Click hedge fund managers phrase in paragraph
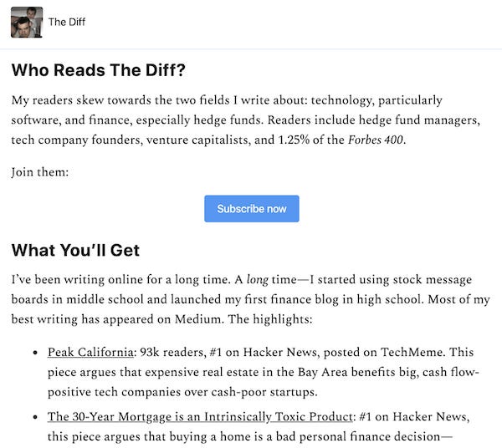 [419, 120]
